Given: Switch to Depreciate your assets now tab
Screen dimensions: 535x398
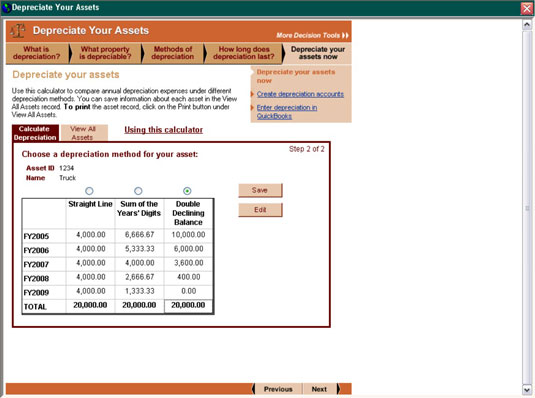Looking at the screenshot, I should point(318,53).
